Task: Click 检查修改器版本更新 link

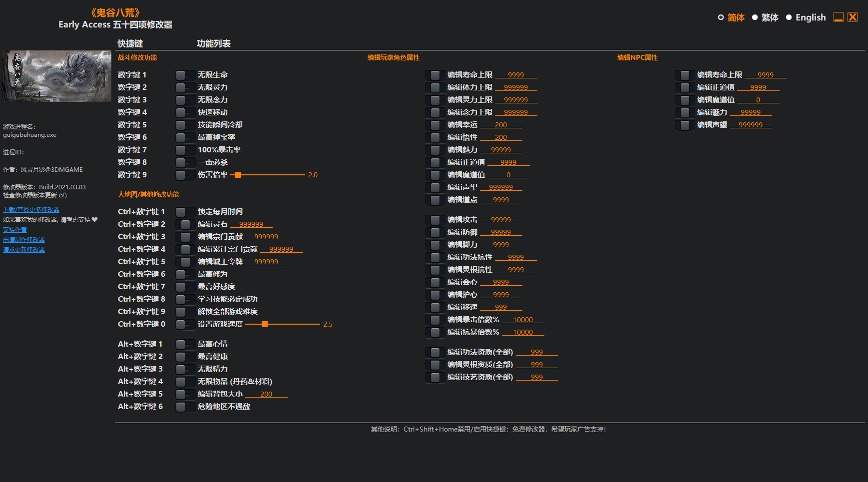Action: pyautogui.click(x=35, y=195)
